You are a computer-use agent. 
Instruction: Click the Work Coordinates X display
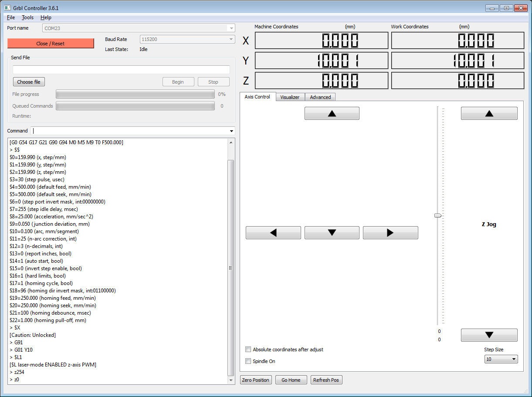pos(457,41)
